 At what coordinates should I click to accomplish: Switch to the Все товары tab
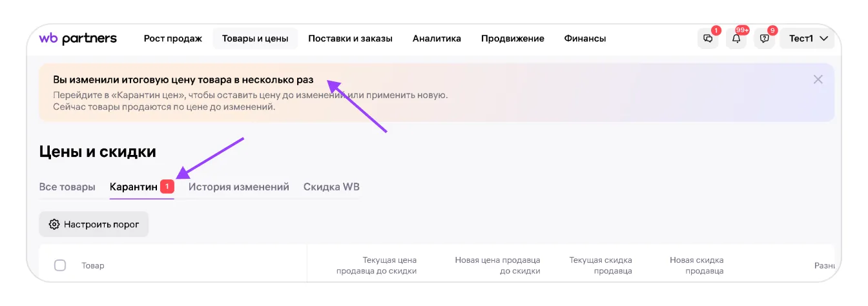(67, 187)
